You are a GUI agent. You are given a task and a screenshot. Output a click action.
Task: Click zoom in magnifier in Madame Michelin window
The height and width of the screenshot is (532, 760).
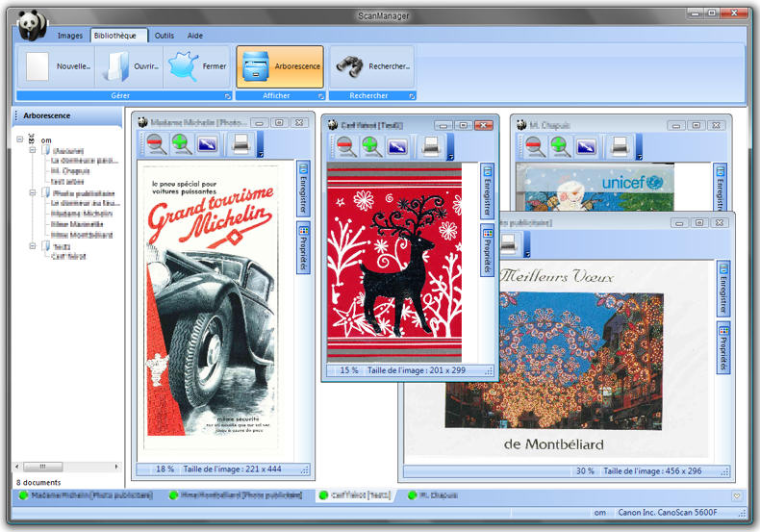pos(181,144)
